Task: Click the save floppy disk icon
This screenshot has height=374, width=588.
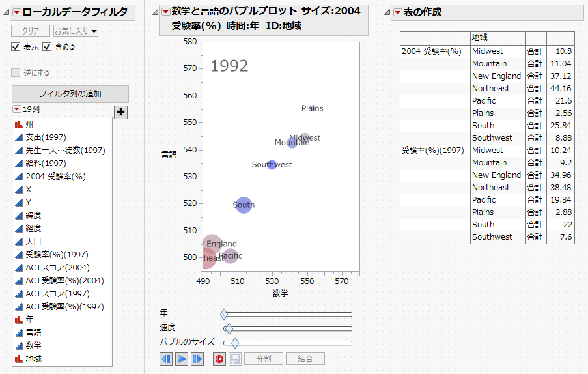Action: (x=235, y=359)
